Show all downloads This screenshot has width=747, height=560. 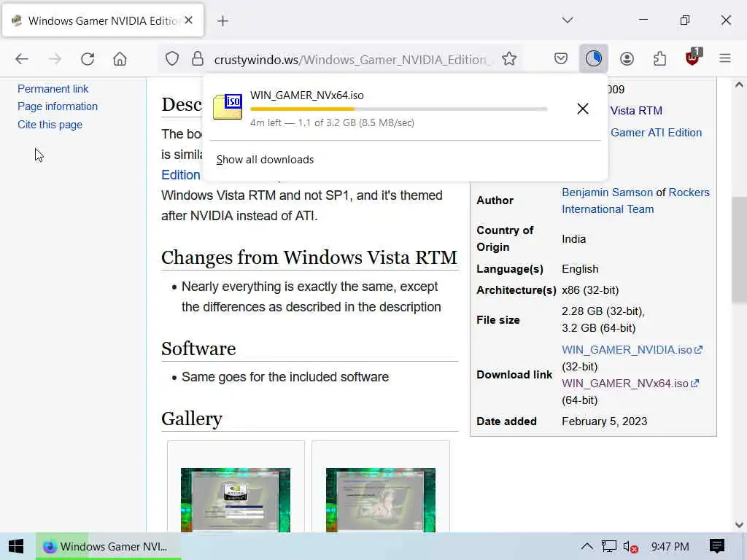(266, 160)
